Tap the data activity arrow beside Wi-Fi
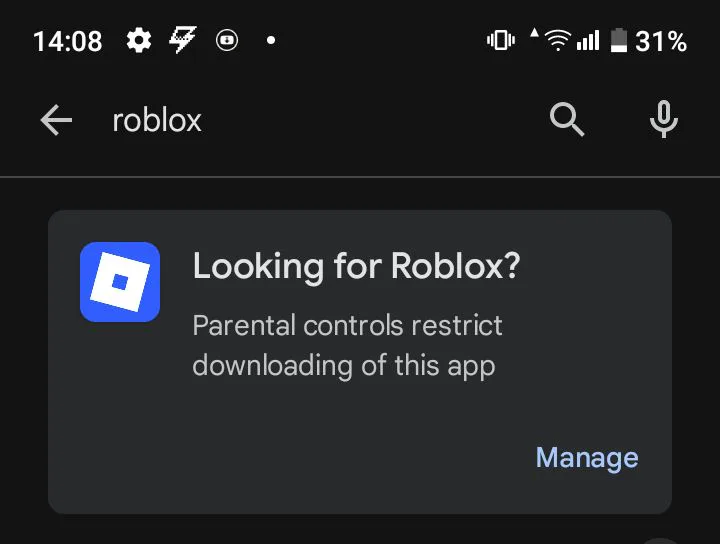720x544 pixels. [534, 33]
